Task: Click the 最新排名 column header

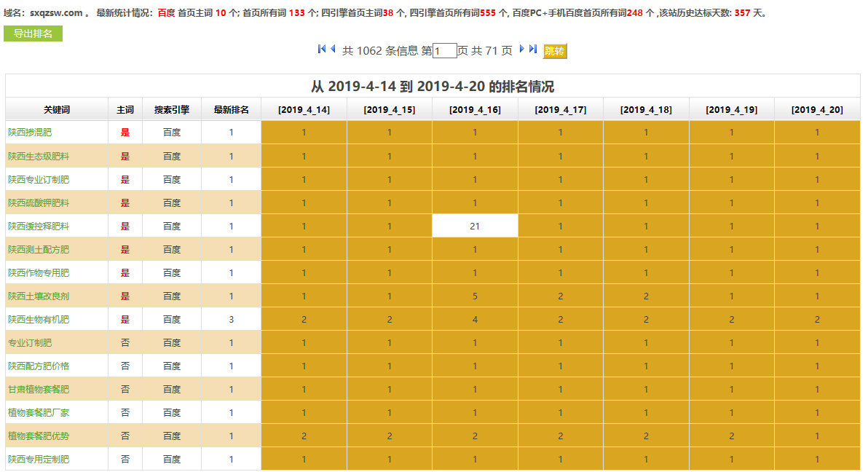Action: coord(231,110)
